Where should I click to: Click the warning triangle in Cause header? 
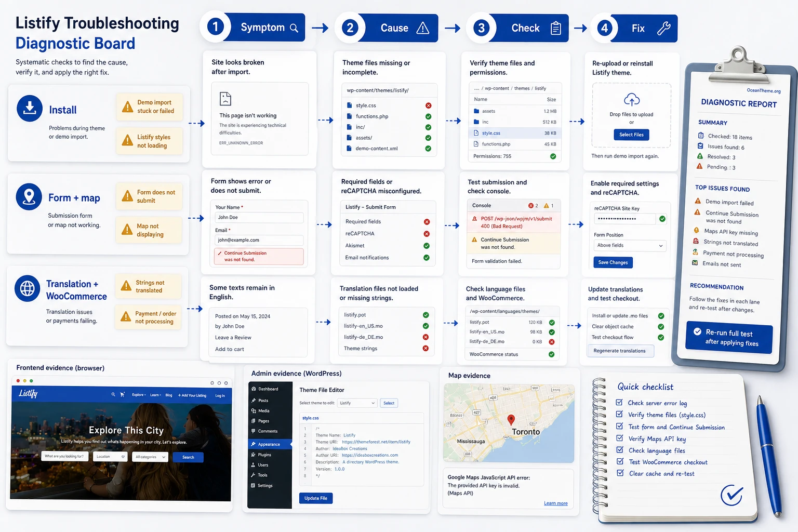tap(423, 28)
